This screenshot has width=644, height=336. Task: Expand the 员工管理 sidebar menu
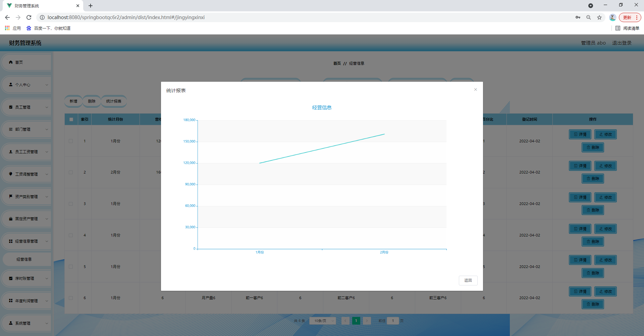[26, 107]
